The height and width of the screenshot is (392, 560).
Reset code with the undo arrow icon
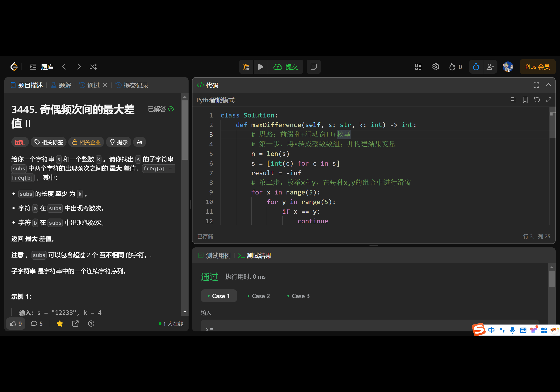point(537,100)
